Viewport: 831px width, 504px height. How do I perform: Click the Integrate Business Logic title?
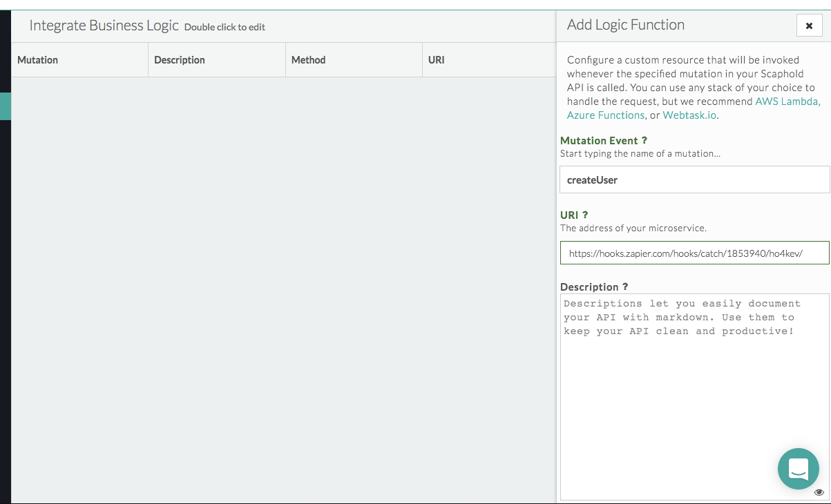click(x=104, y=26)
